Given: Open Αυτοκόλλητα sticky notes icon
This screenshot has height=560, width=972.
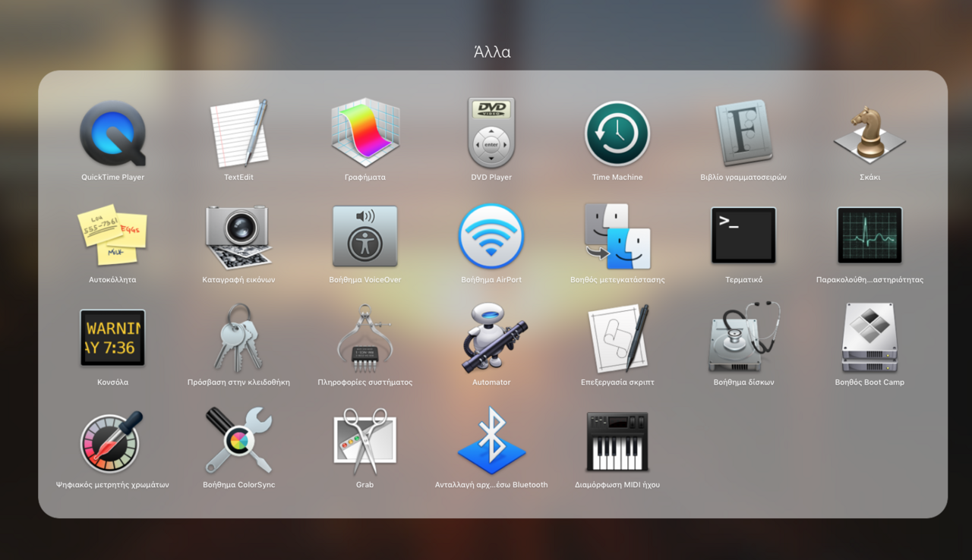Looking at the screenshot, I should pos(112,235).
